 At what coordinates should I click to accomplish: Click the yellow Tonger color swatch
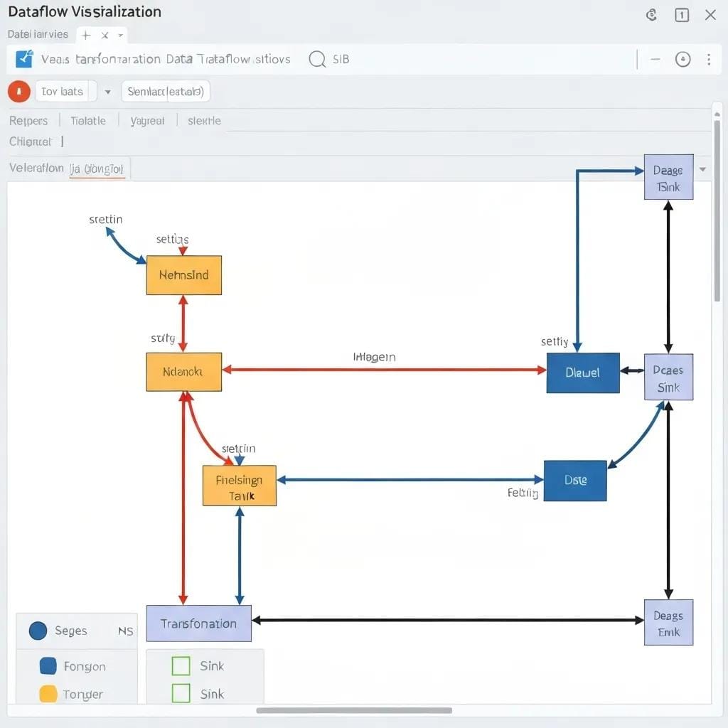coord(48,694)
